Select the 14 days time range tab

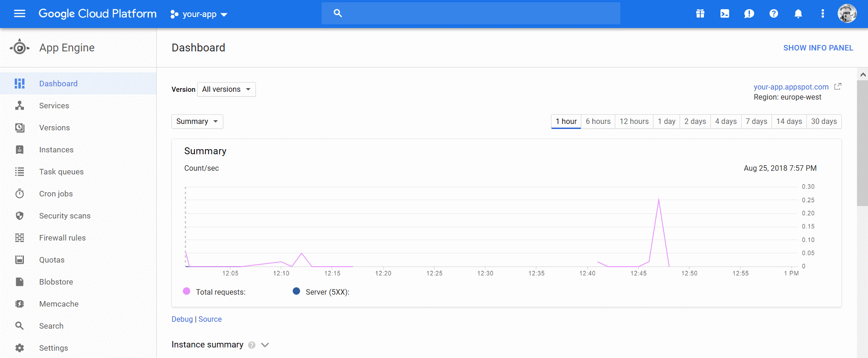click(789, 122)
